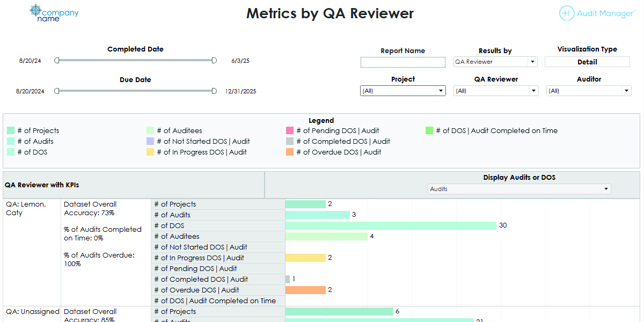644x322 pixels.
Task: Open the Project filter dropdown
Action: [x=402, y=91]
